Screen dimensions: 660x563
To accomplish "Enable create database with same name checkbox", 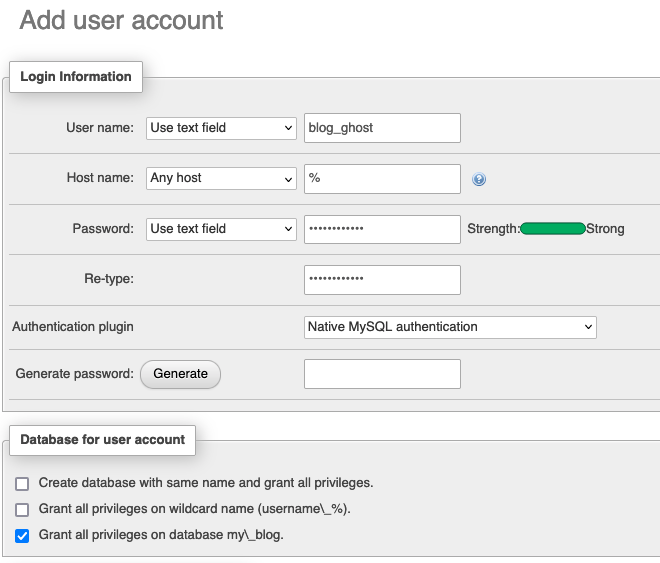I will 23,483.
